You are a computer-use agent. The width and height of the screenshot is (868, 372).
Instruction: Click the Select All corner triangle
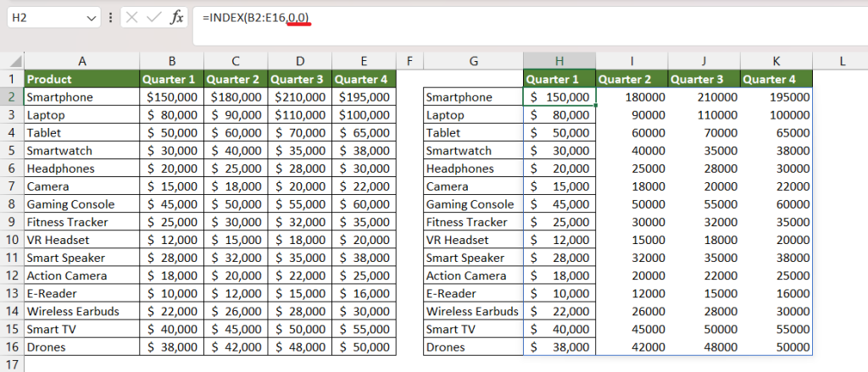(16, 61)
